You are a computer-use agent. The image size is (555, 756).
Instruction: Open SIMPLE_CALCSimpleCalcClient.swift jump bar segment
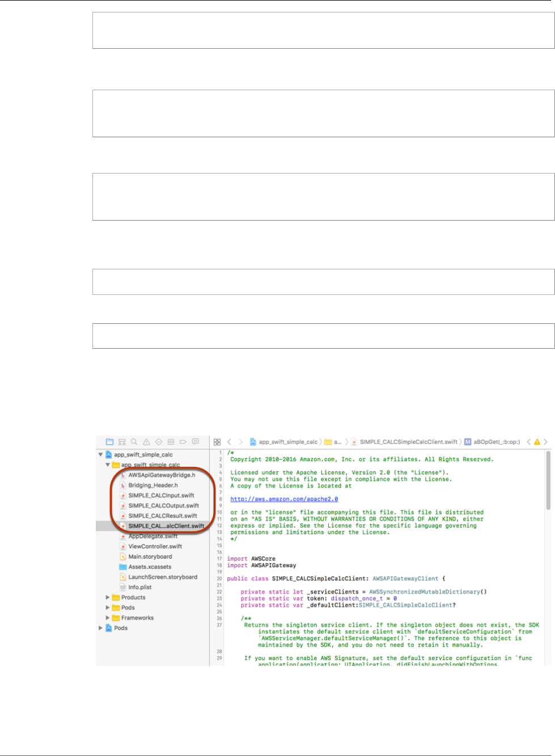[404, 442]
